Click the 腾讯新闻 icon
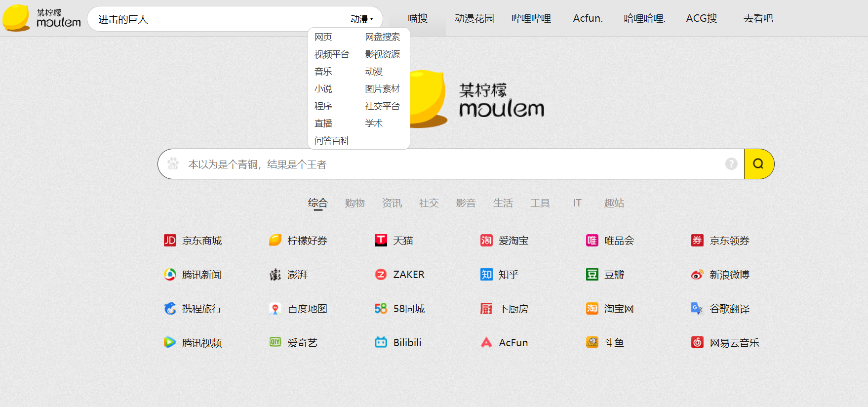The width and height of the screenshot is (868, 407). pyautogui.click(x=170, y=275)
